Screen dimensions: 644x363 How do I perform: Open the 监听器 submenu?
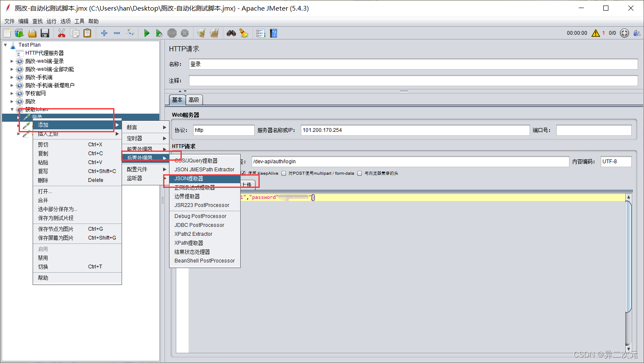click(x=146, y=178)
